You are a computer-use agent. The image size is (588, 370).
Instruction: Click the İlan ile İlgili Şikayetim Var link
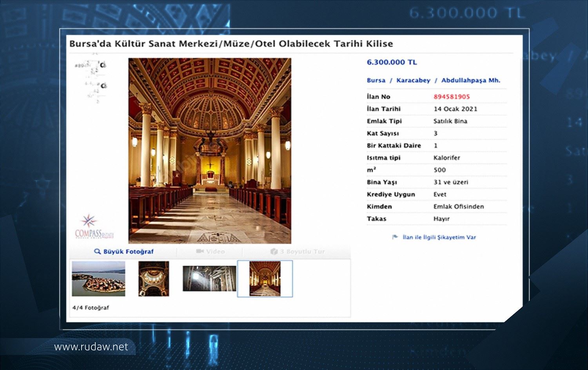[439, 237]
